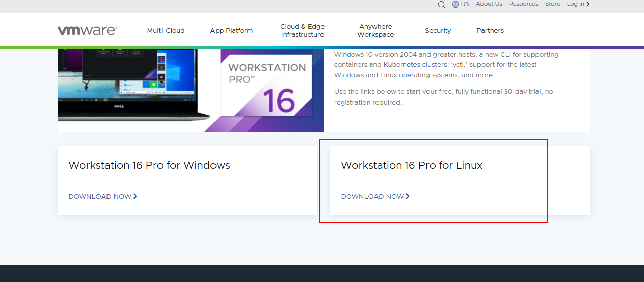
Task: Click Workstation 16 Pro for Linux heading
Action: pos(412,165)
